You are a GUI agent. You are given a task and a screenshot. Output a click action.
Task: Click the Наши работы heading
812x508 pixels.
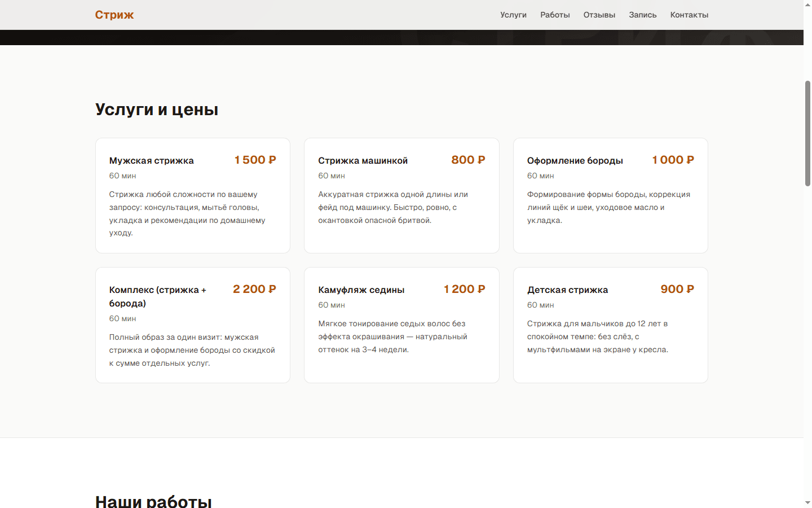tap(153, 501)
